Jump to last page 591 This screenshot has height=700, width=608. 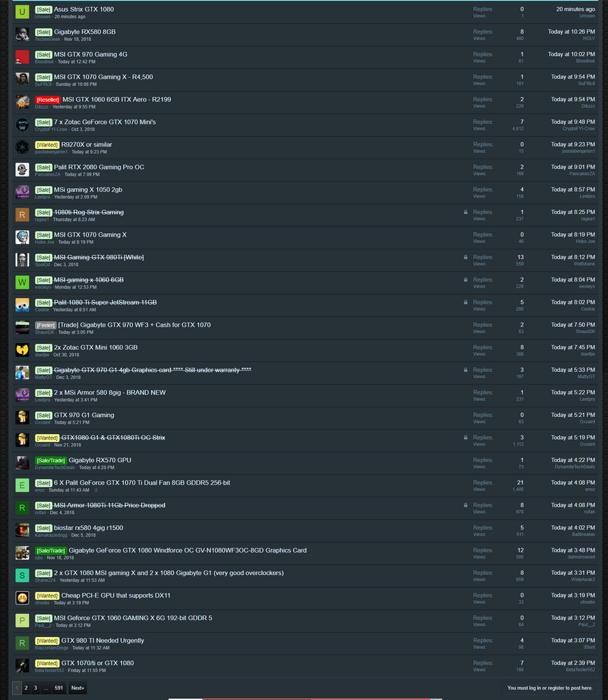tap(59, 688)
